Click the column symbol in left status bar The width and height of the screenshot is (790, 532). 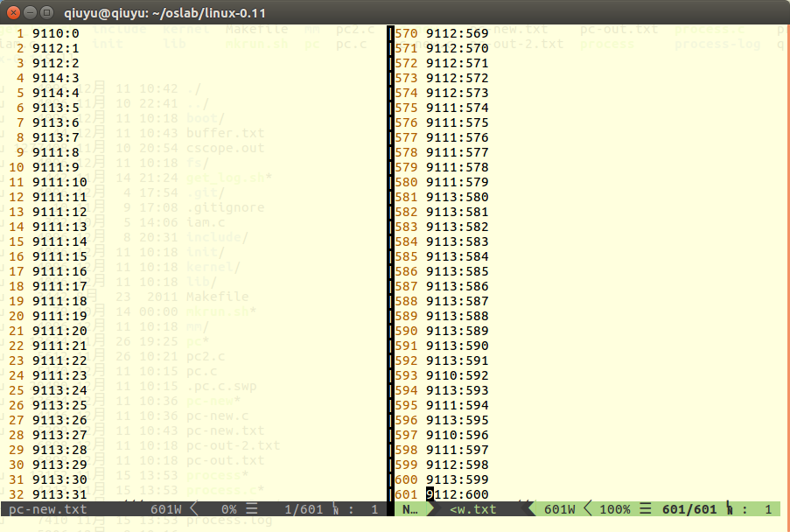coord(337,509)
